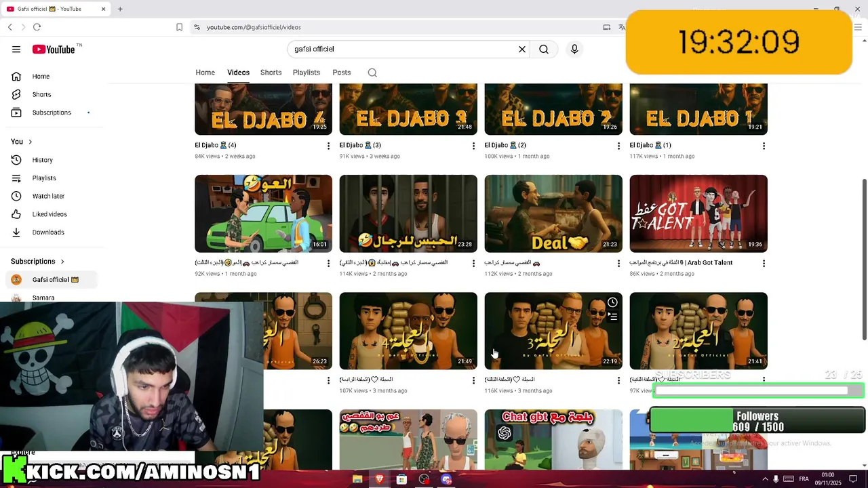Open El Djabo (1) video title
Image resolution: width=868 pixels, height=488 pixels.
click(x=650, y=145)
